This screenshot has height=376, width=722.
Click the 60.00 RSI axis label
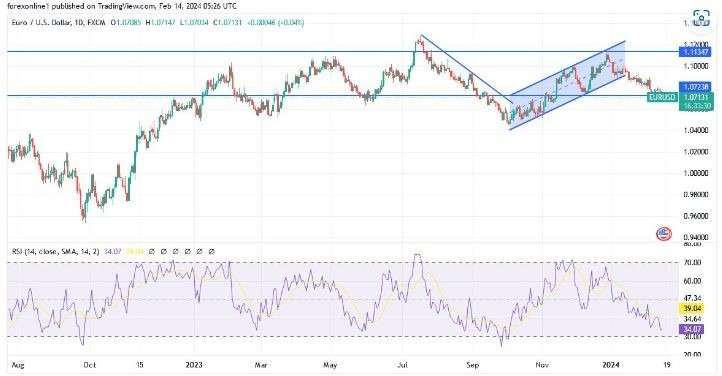(693, 281)
